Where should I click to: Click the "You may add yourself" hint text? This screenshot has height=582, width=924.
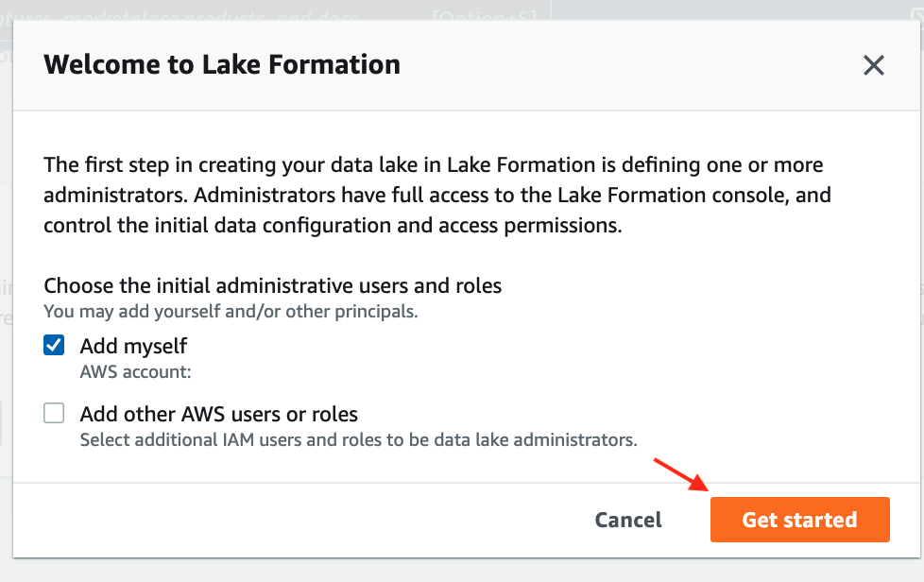pyautogui.click(x=231, y=310)
